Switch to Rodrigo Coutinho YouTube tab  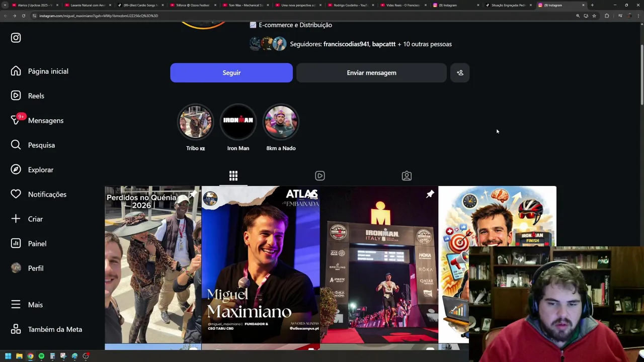351,5
